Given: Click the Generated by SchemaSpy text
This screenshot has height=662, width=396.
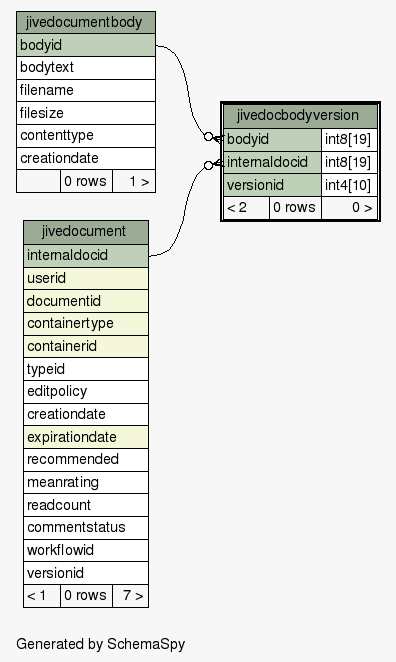Looking at the screenshot, I should click(100, 644).
